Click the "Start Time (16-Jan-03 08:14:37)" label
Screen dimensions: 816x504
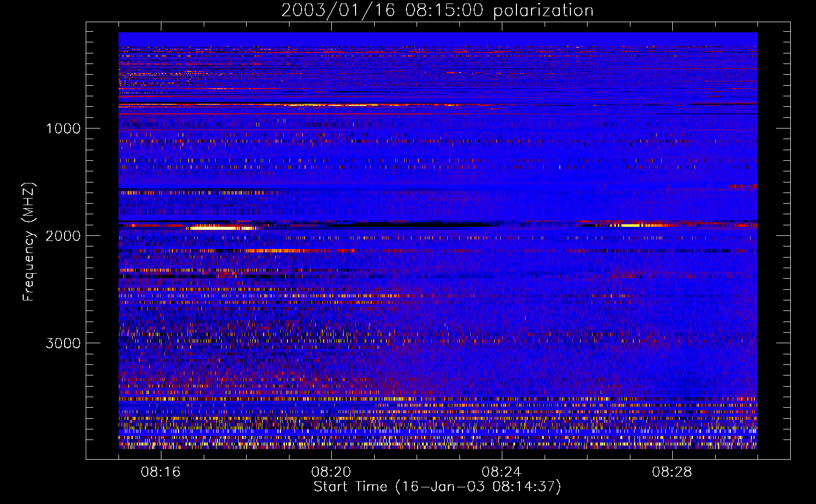[437, 487]
